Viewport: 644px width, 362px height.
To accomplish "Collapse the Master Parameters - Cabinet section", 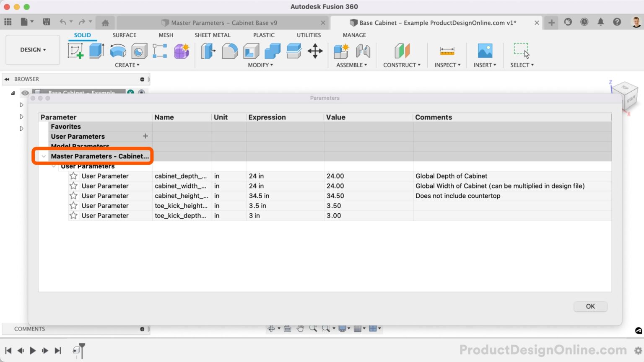I will pyautogui.click(x=44, y=156).
